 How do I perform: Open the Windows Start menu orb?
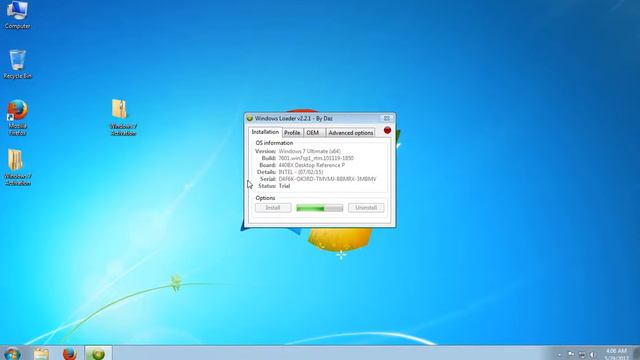tap(12, 354)
